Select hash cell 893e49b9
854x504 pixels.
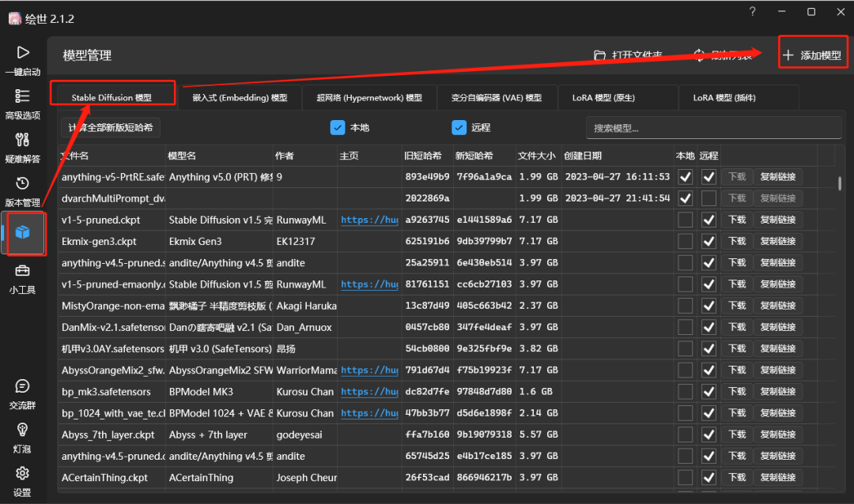coord(428,177)
